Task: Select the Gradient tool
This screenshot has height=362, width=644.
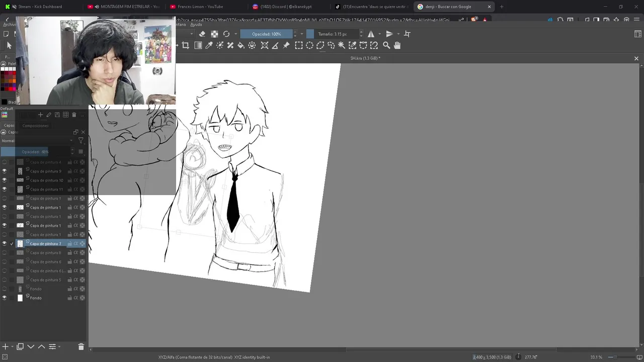Action: point(198,45)
